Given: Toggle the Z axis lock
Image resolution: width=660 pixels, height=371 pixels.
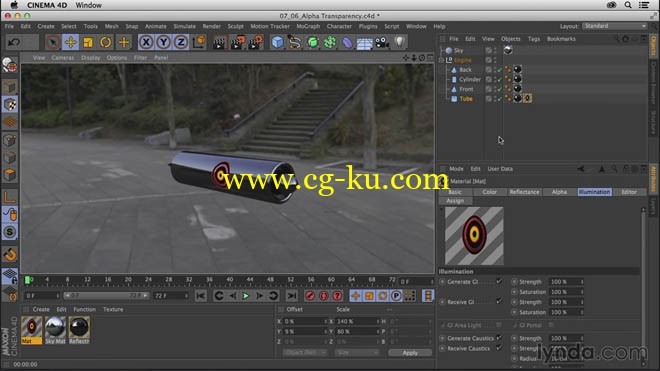Looking at the screenshot, I should [x=181, y=42].
